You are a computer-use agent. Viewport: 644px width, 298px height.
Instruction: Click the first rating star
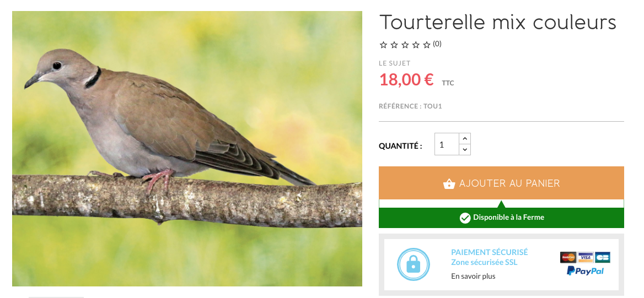point(383,45)
